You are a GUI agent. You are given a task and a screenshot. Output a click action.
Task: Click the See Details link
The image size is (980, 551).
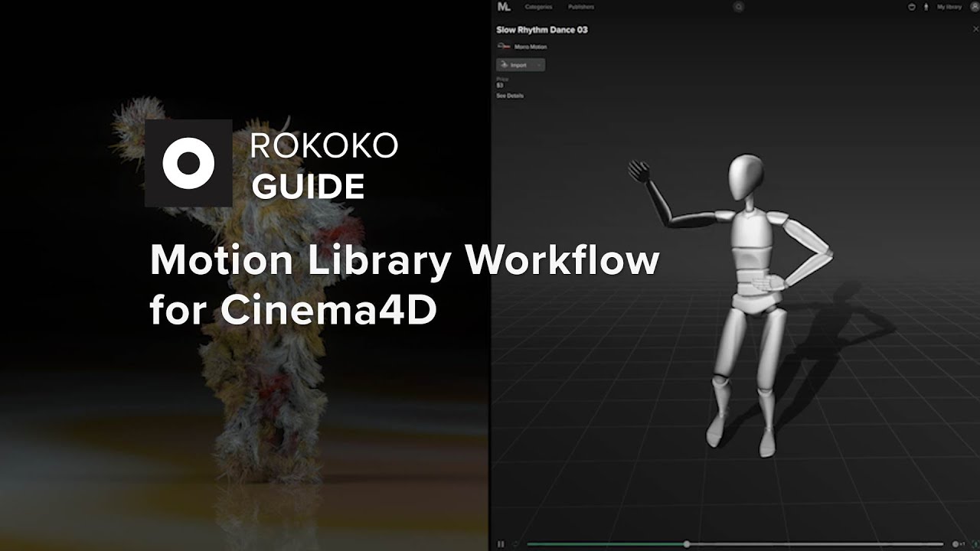(510, 96)
